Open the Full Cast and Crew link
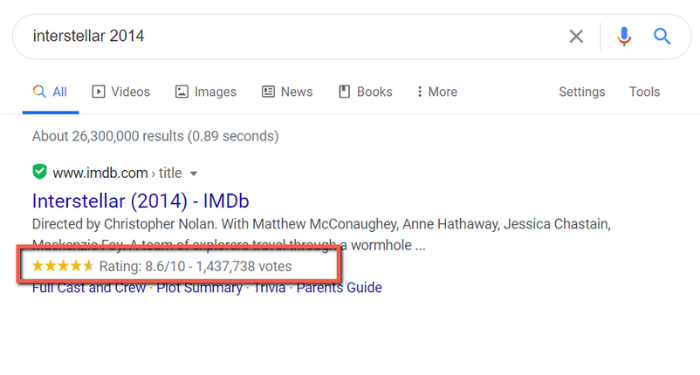The height and width of the screenshot is (375, 700). [x=89, y=288]
